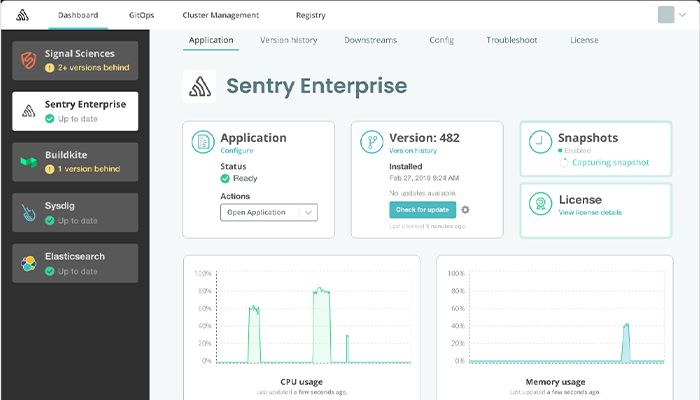This screenshot has height=400, width=700.
Task: Go to the Troubleshoot tab
Action: [512, 40]
